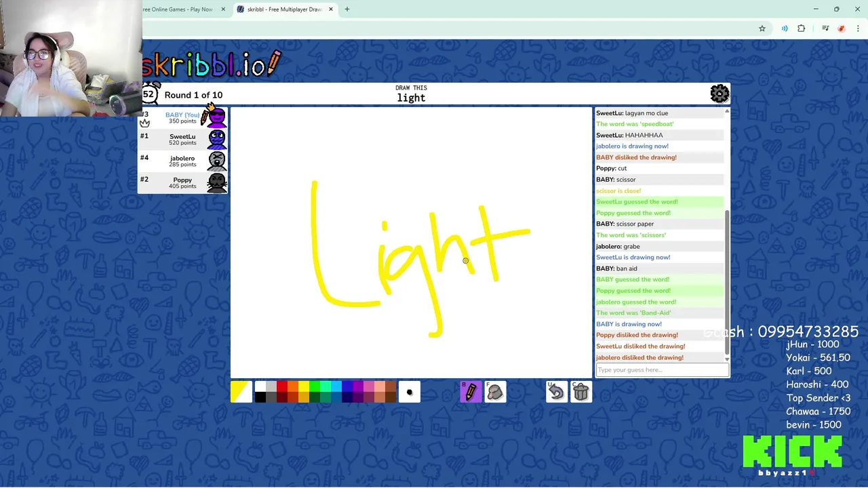Clear canvas with the trash can
Viewport: 868px width, 488px height.
581,392
